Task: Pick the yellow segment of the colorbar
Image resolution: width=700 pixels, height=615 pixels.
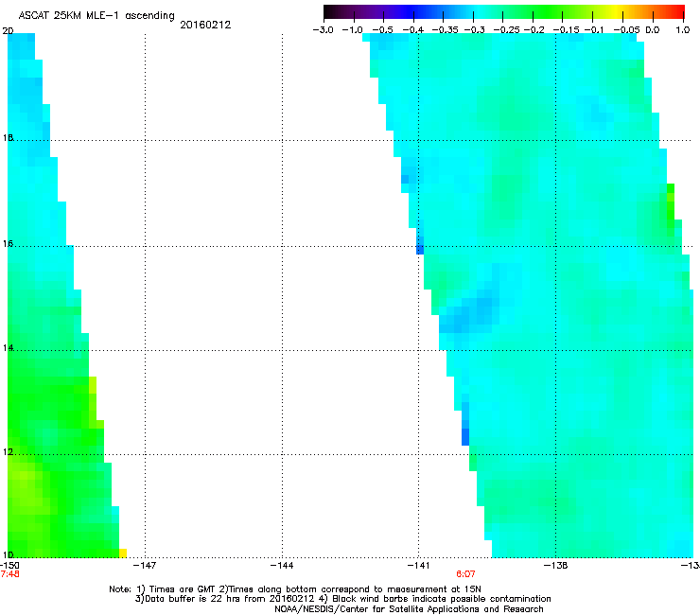Action: 619,12
